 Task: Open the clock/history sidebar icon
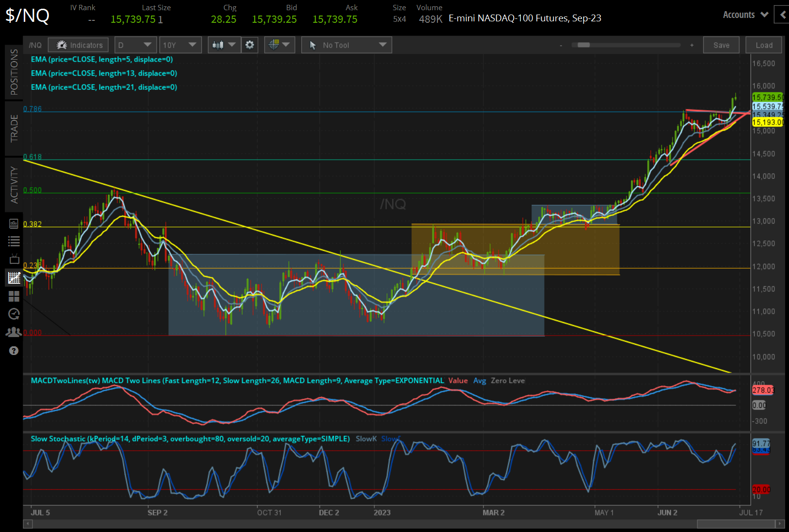[14, 314]
